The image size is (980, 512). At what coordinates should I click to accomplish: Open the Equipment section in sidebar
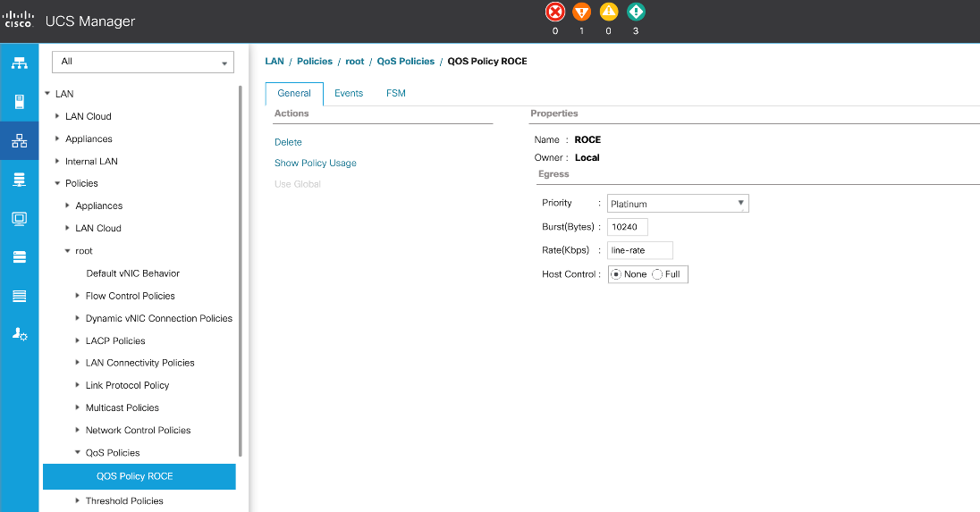[20, 63]
